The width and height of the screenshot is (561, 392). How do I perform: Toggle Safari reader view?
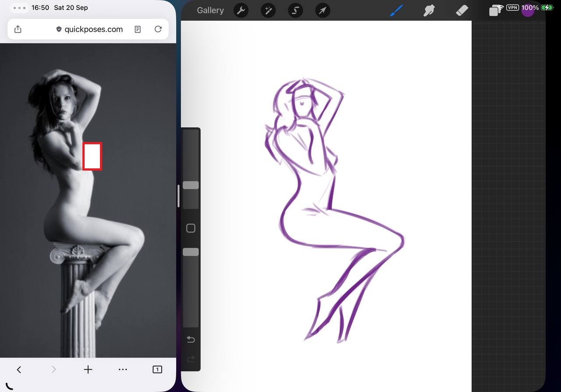[138, 29]
